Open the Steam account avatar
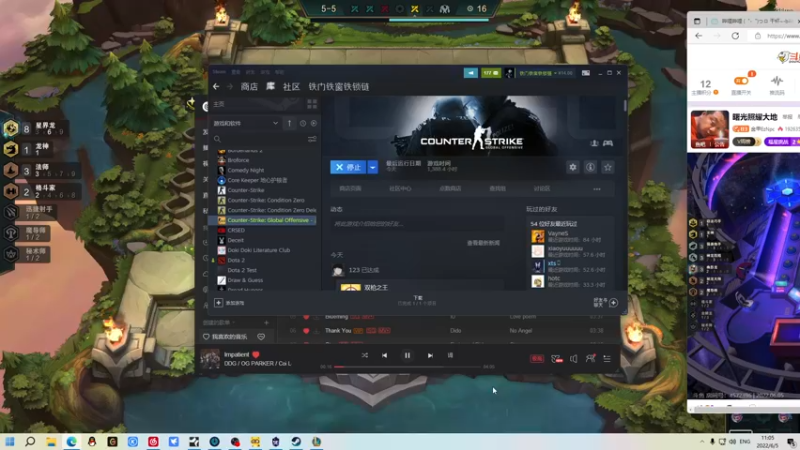The width and height of the screenshot is (800, 450). (509, 73)
